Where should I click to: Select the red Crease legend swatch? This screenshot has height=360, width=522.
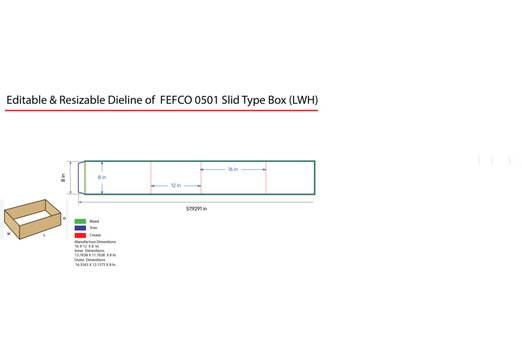(x=80, y=235)
